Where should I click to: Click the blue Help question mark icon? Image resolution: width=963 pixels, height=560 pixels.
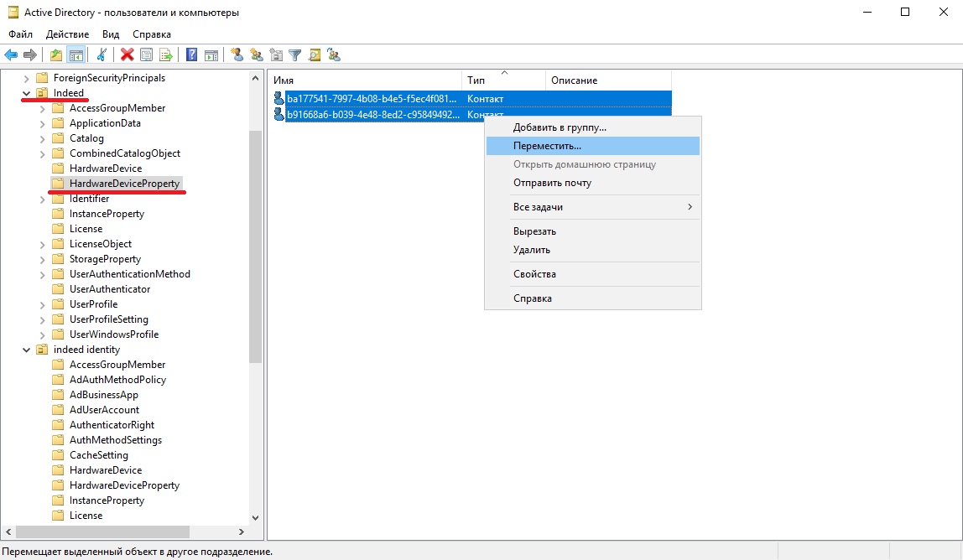pyautogui.click(x=192, y=55)
